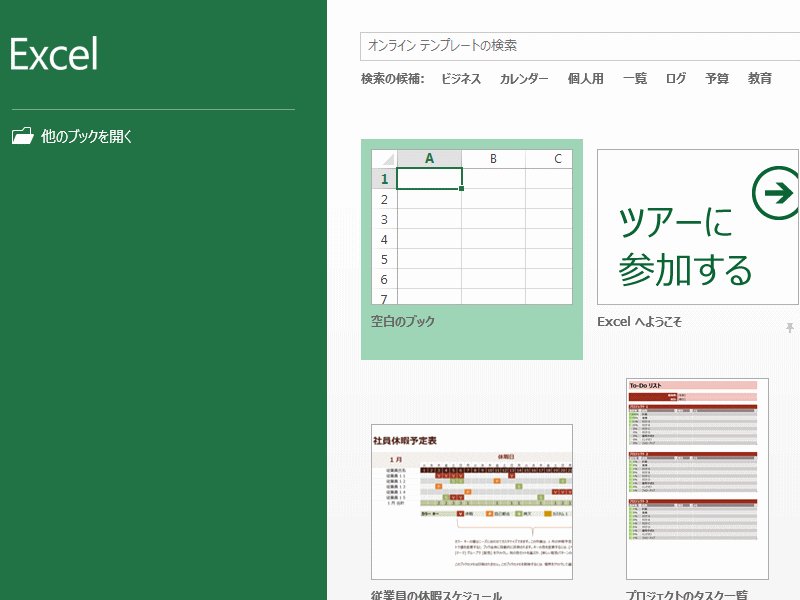Screen dimensions: 800x600
Task: Select the カレンダー search suggestion
Action: pyautogui.click(x=524, y=79)
